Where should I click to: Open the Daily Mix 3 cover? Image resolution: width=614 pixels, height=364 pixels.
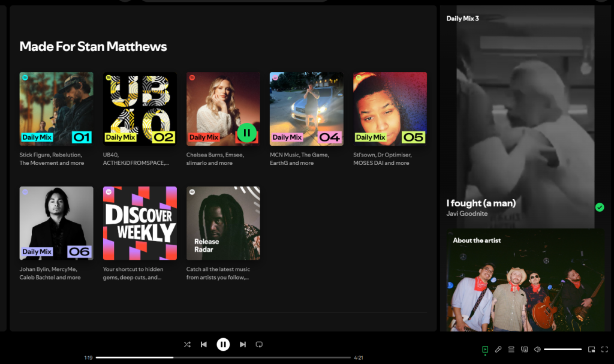pos(223,109)
